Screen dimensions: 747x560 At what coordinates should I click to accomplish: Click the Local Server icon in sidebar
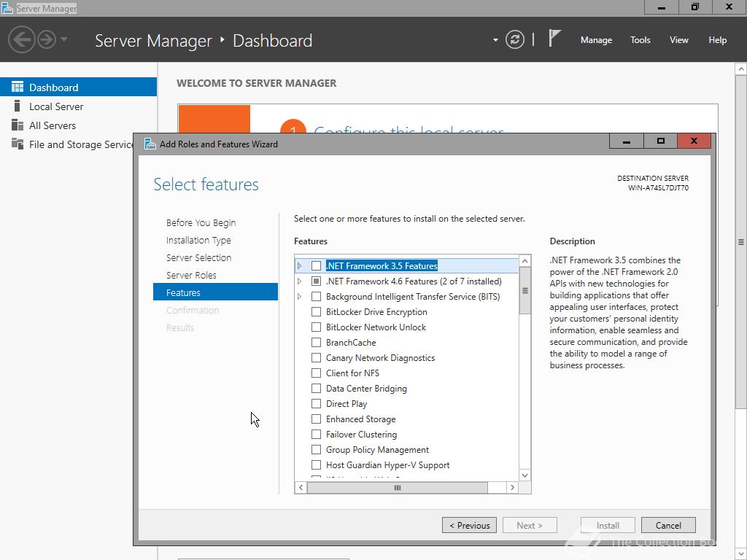18,106
